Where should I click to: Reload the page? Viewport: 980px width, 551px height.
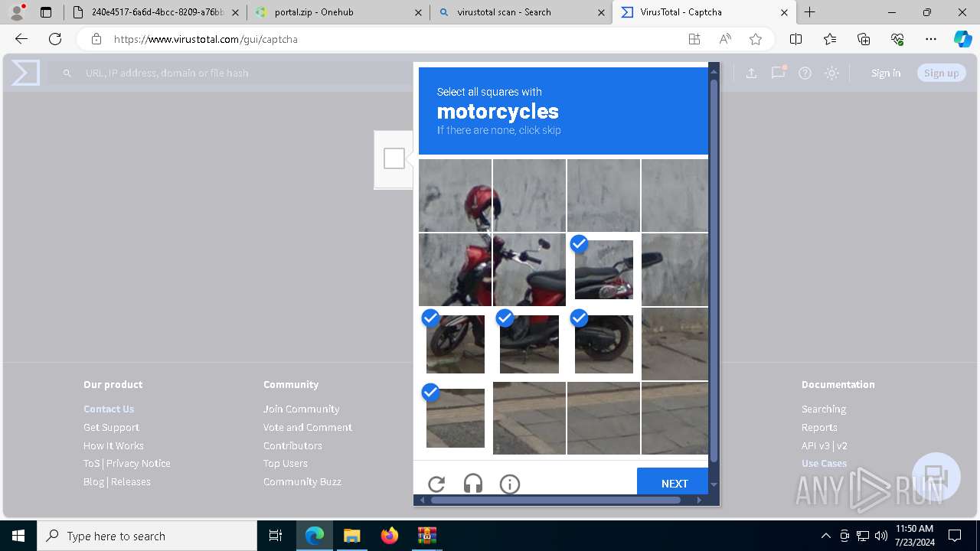[55, 39]
